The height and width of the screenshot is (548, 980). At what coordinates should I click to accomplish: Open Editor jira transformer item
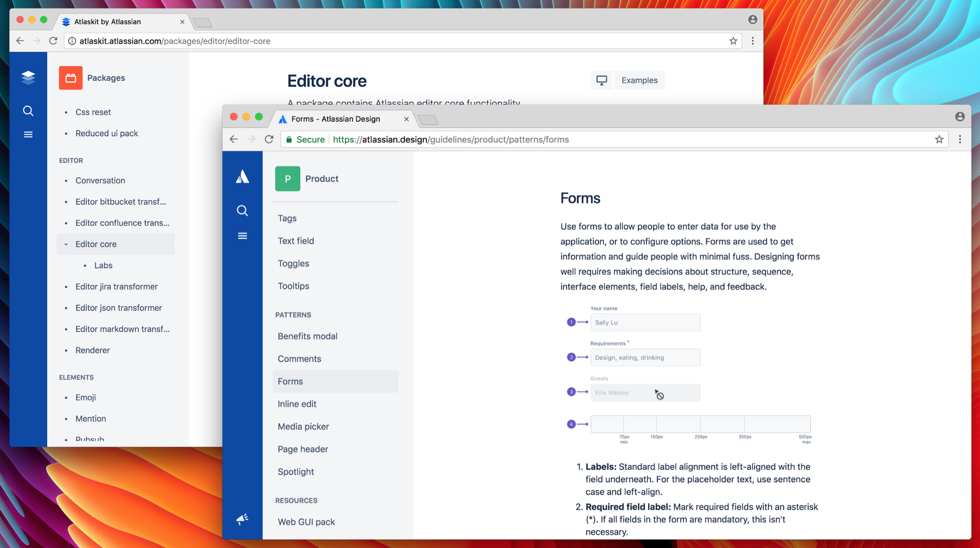point(117,286)
